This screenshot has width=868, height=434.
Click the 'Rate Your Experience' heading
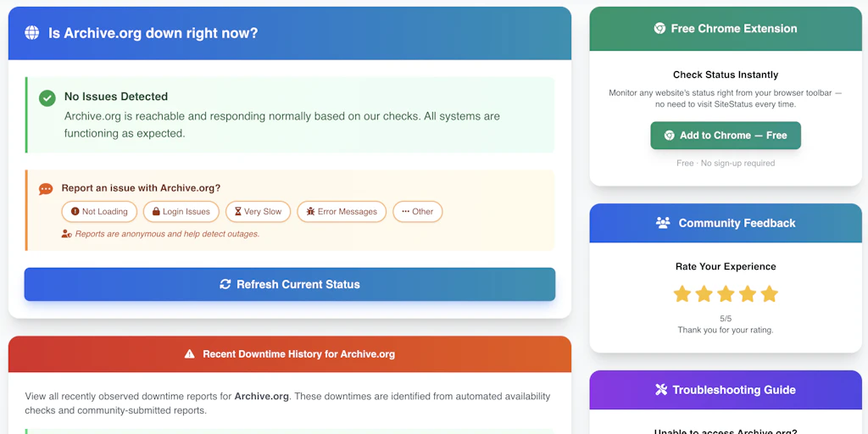[726, 267]
